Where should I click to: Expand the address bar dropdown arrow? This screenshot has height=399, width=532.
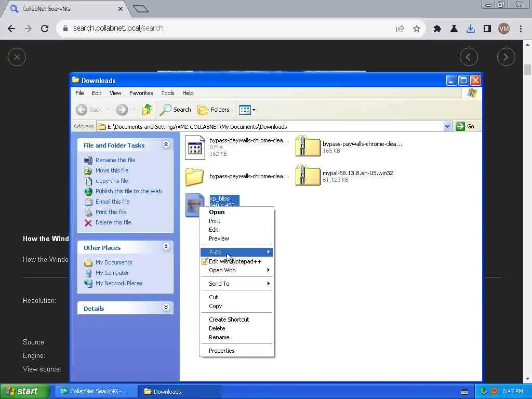point(447,127)
